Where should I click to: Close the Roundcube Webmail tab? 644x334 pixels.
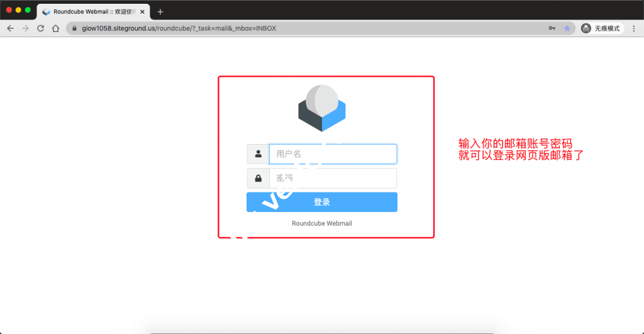pos(142,12)
